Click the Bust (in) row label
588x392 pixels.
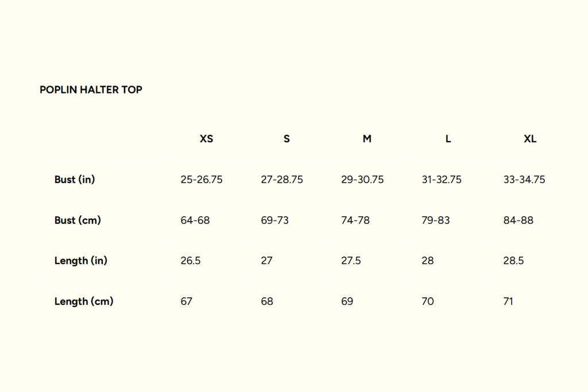75,180
